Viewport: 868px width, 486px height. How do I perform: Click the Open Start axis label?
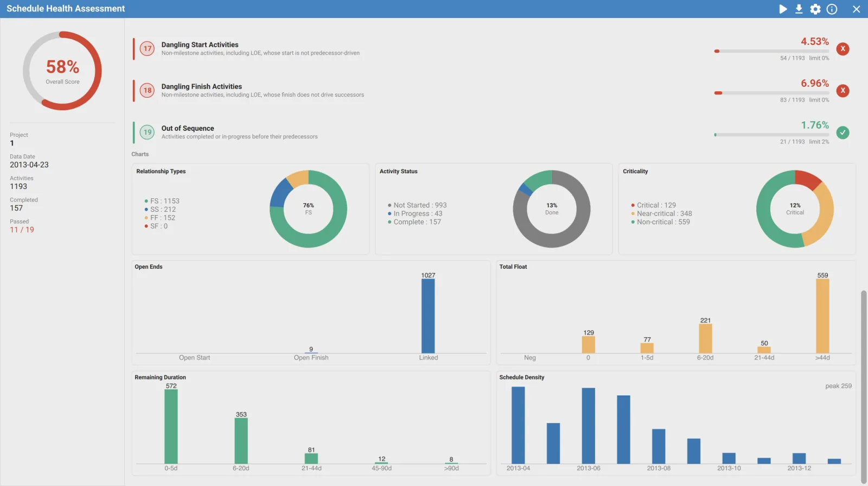(x=194, y=358)
